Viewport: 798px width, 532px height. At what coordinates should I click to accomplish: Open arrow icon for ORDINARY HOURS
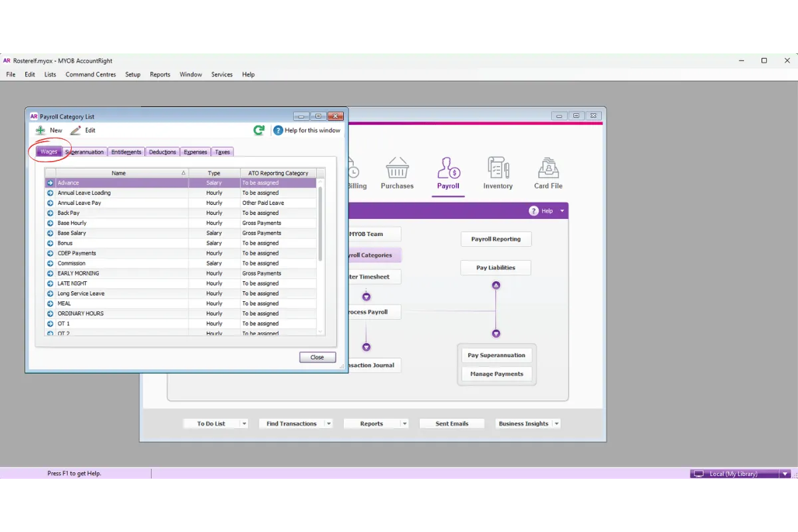coord(50,313)
